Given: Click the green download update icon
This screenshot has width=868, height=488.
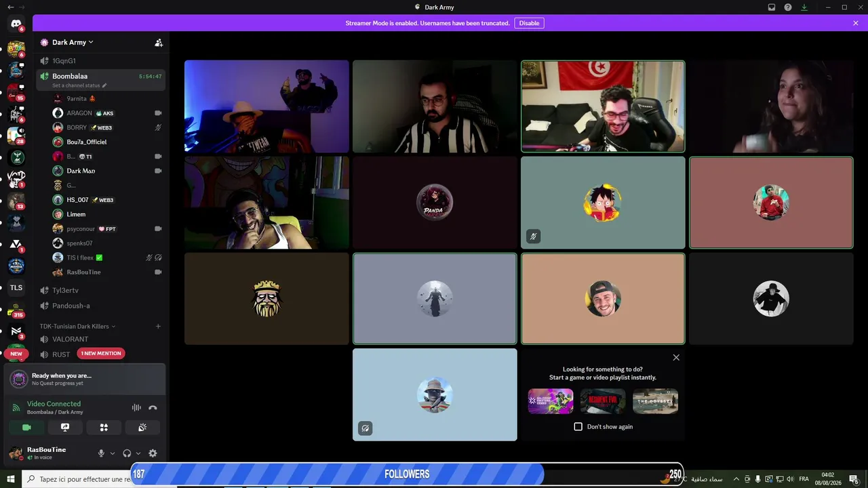Looking at the screenshot, I should (x=804, y=7).
